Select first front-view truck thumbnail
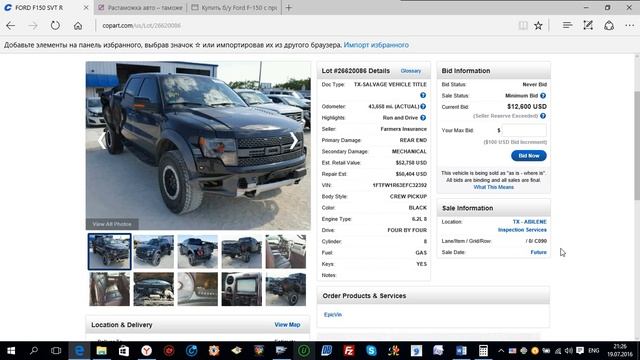The height and width of the screenshot is (360, 640). [x=109, y=251]
